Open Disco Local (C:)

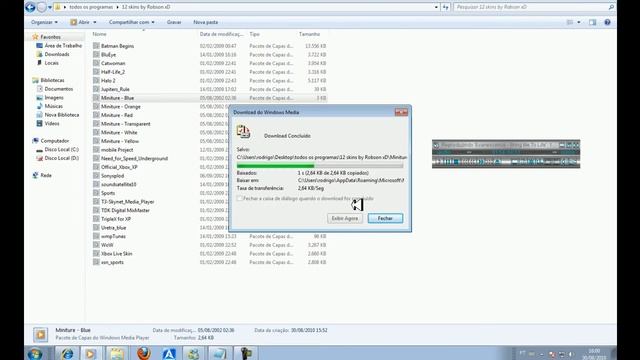click(x=61, y=149)
